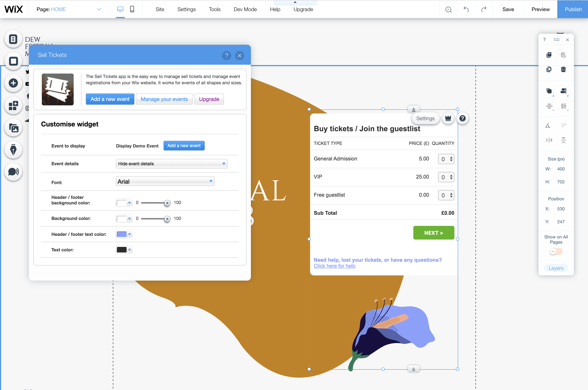The height and width of the screenshot is (390, 588).
Task: Open the Layers button
Action: 556,268
